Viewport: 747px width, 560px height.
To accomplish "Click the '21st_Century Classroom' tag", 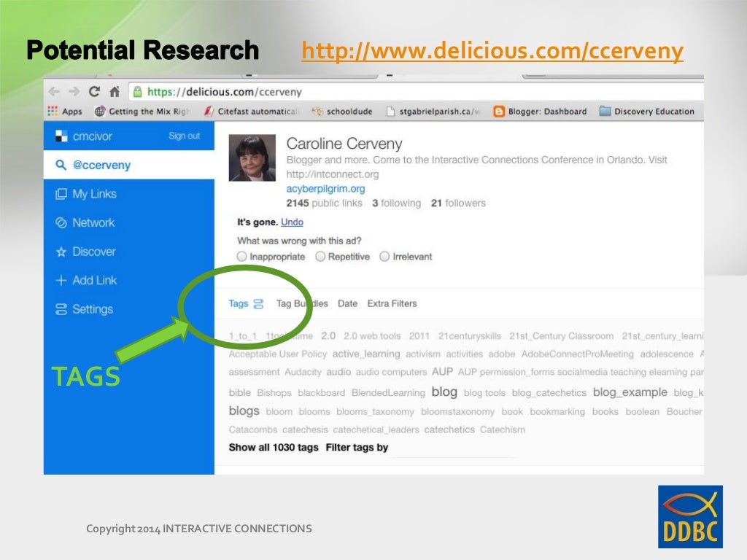I will point(561,336).
